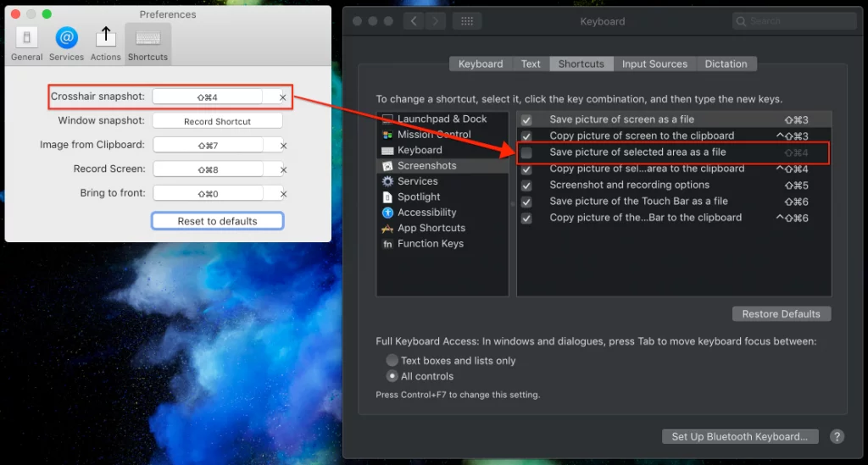Switch to the Keyboard tab
Viewport: 868px width, 465px height.
coord(481,64)
